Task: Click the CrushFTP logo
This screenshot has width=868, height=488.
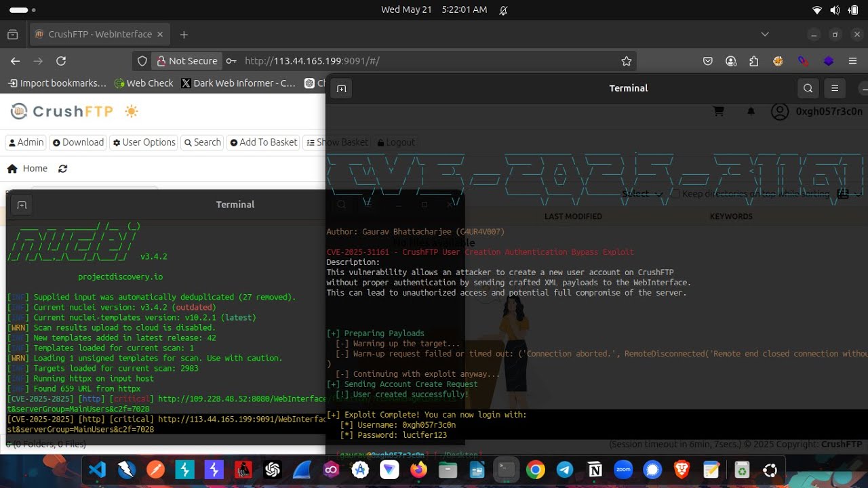Action: (62, 111)
